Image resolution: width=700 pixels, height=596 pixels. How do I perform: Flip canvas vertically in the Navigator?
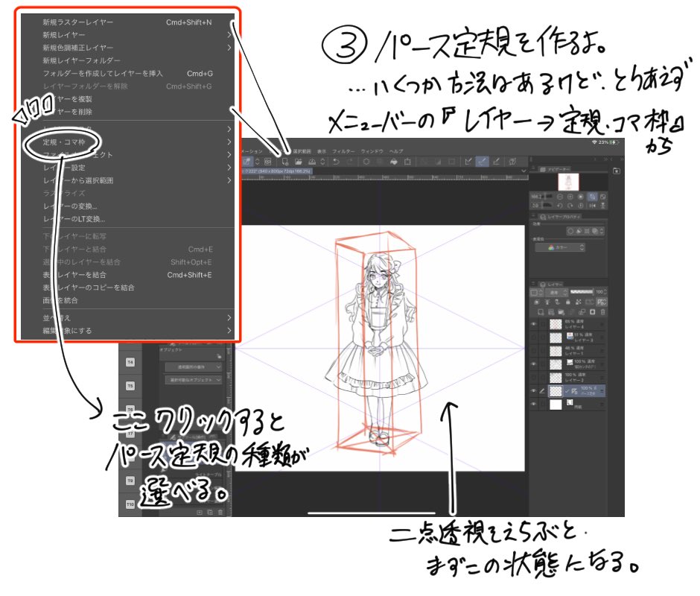coord(602,206)
